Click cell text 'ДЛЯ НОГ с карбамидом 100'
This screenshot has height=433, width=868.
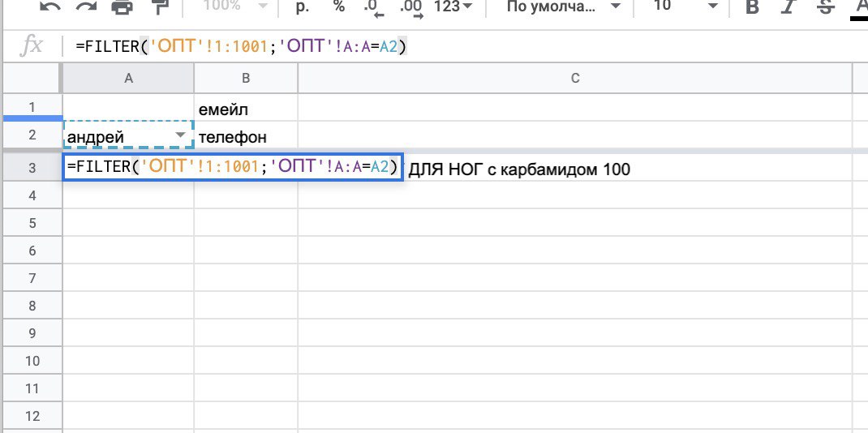[519, 169]
